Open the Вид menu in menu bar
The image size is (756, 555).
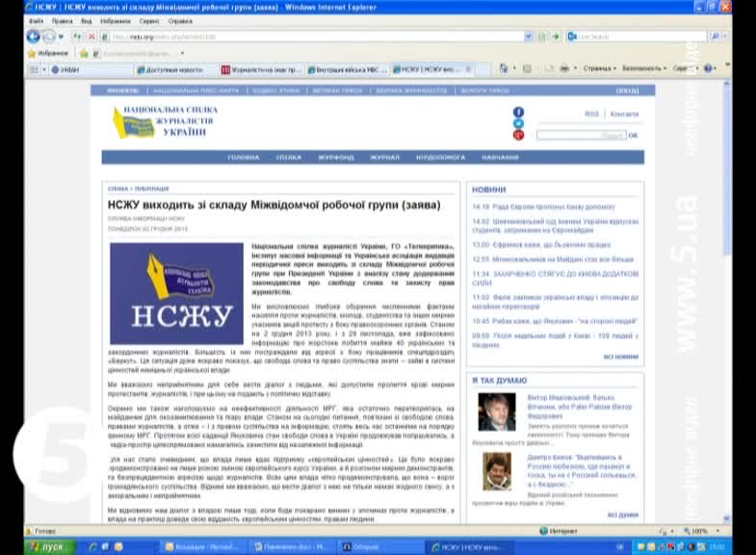pyautogui.click(x=88, y=20)
